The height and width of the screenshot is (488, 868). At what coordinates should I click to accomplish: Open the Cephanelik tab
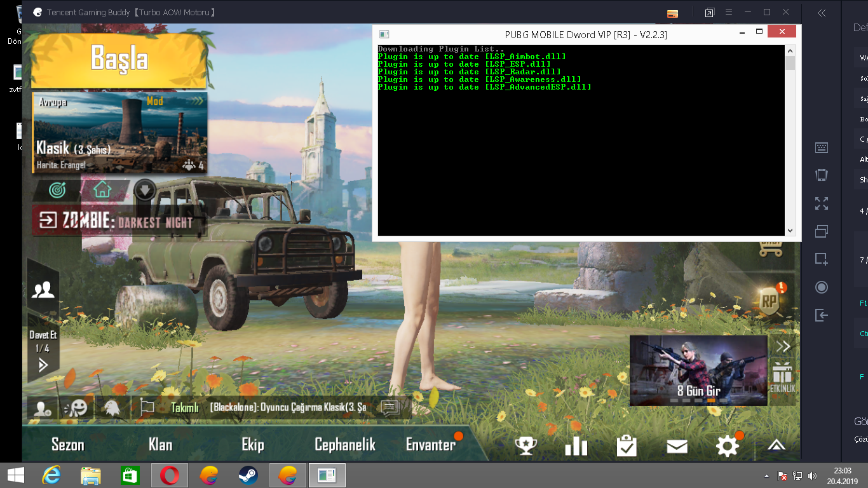345,445
